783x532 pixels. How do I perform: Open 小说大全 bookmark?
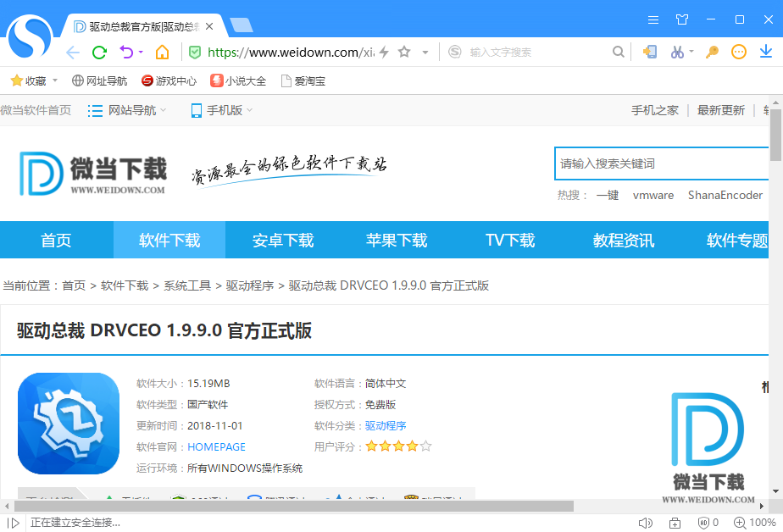(x=238, y=80)
